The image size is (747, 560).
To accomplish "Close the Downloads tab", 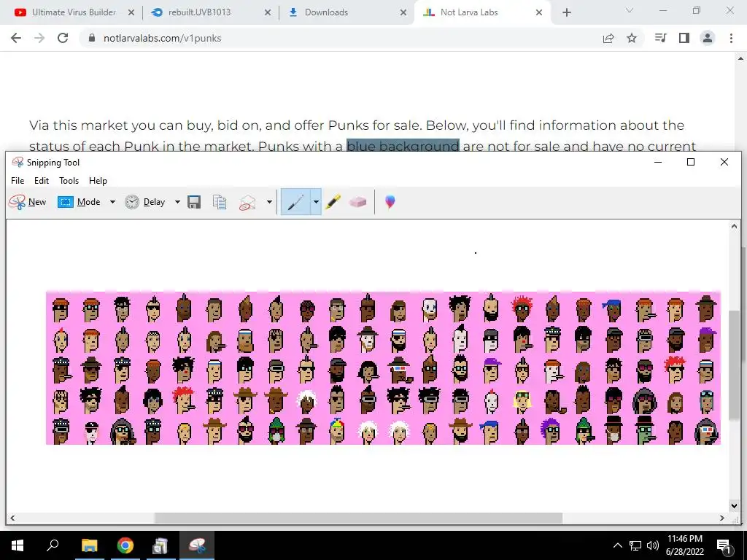I will 403,12.
